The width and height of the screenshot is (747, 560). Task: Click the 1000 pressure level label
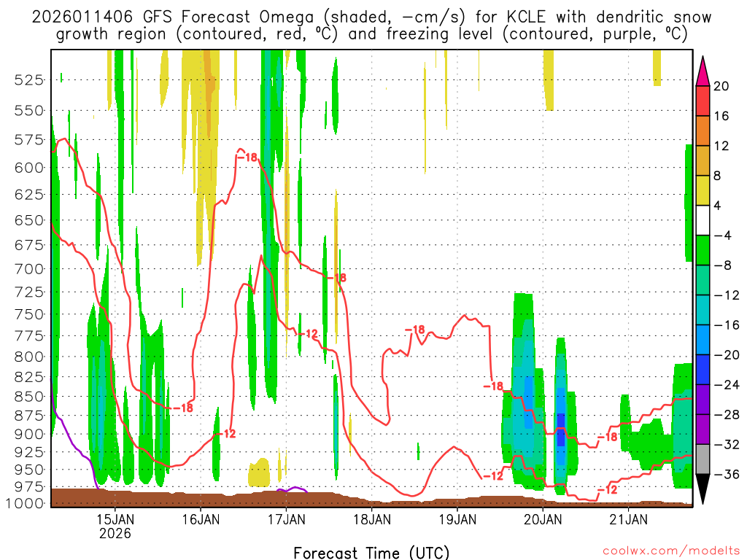tap(25, 503)
